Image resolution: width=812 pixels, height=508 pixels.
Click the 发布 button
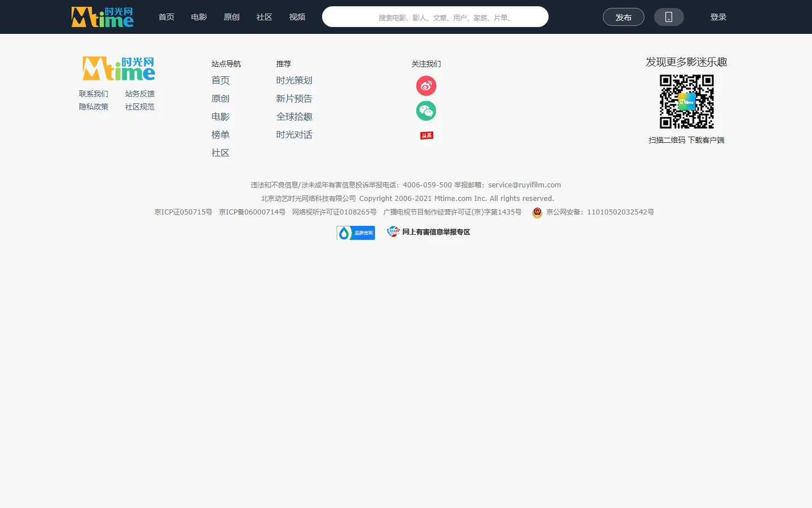(624, 17)
